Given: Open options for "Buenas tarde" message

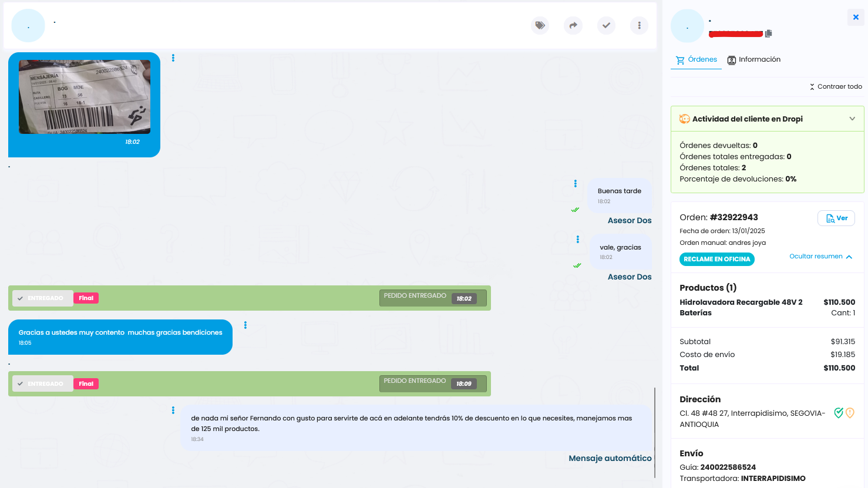Looking at the screenshot, I should click(x=576, y=184).
